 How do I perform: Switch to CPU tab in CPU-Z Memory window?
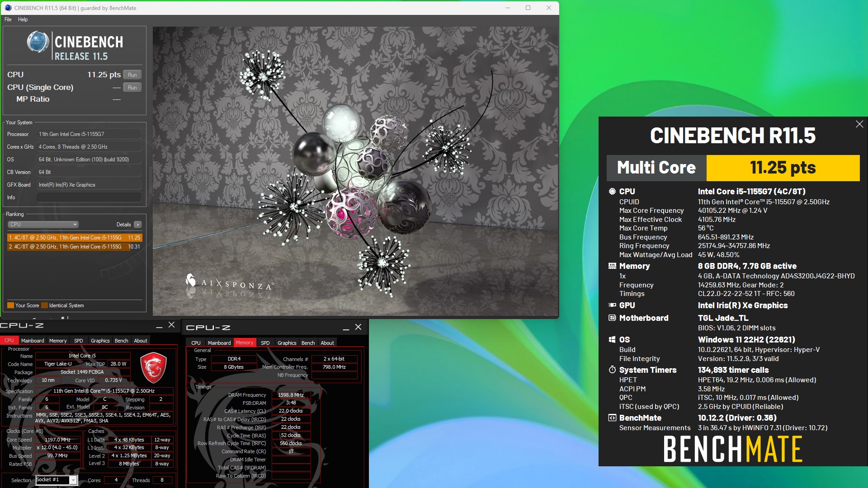(196, 343)
